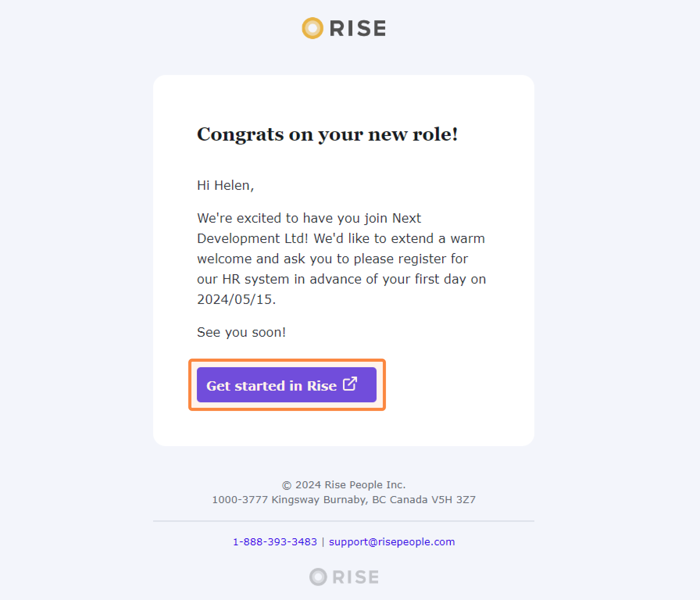Click the grey RISE wordmark in footer
Screen dimensions: 700x600
(355, 577)
